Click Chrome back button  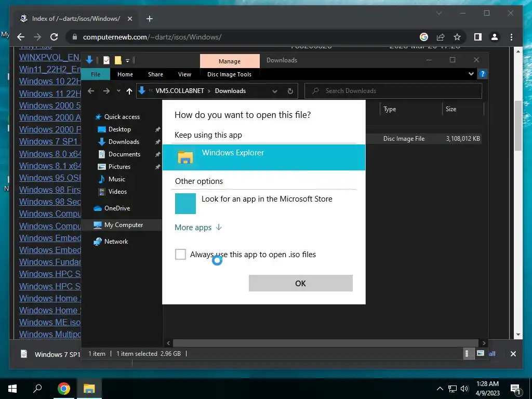[21, 37]
